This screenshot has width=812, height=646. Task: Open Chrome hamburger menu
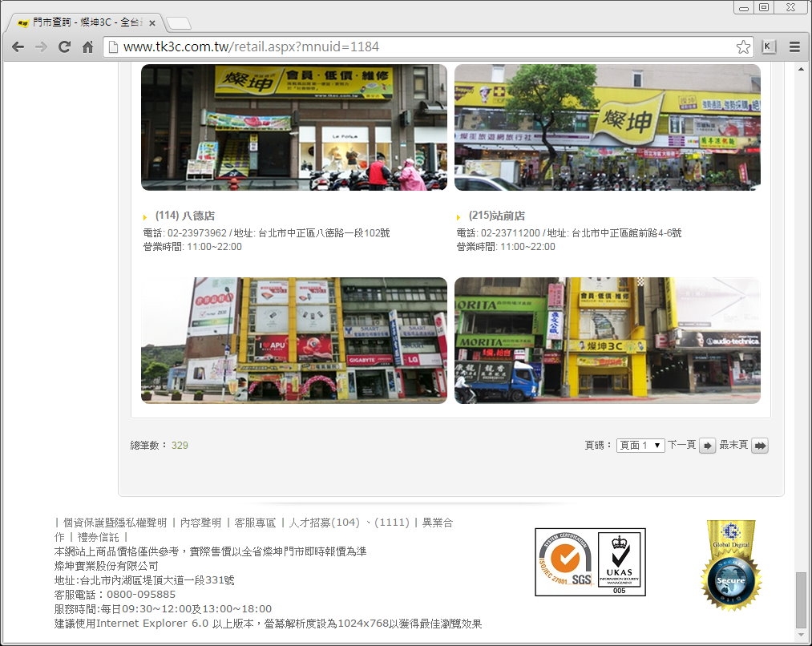click(x=795, y=47)
